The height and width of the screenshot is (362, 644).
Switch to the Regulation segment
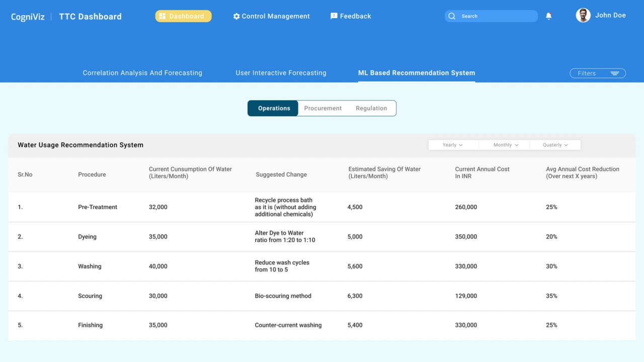coord(371,108)
